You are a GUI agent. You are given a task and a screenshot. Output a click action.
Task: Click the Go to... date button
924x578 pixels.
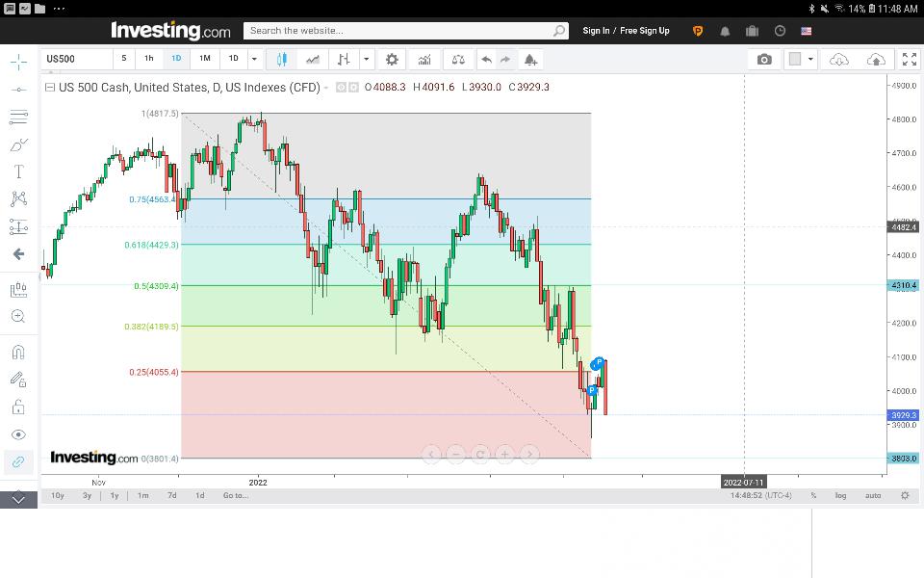236,495
